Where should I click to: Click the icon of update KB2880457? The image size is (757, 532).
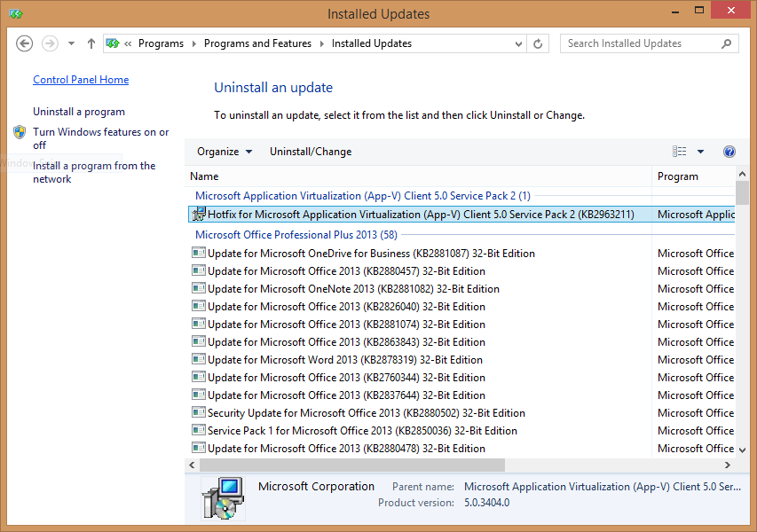(x=199, y=270)
